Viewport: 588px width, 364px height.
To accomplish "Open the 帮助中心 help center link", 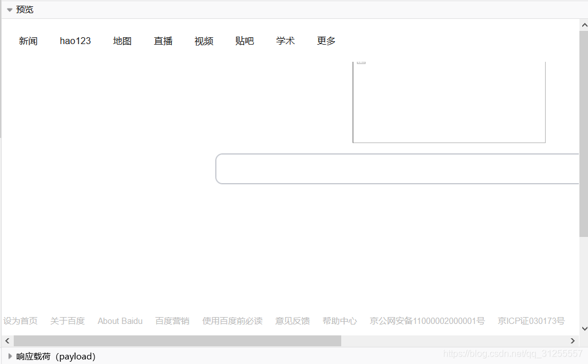I will [340, 321].
